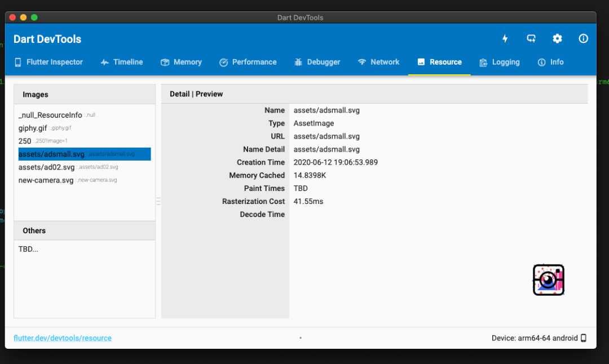Click the Android device phone icon
Image resolution: width=609 pixels, height=364 pixels.
click(x=584, y=338)
